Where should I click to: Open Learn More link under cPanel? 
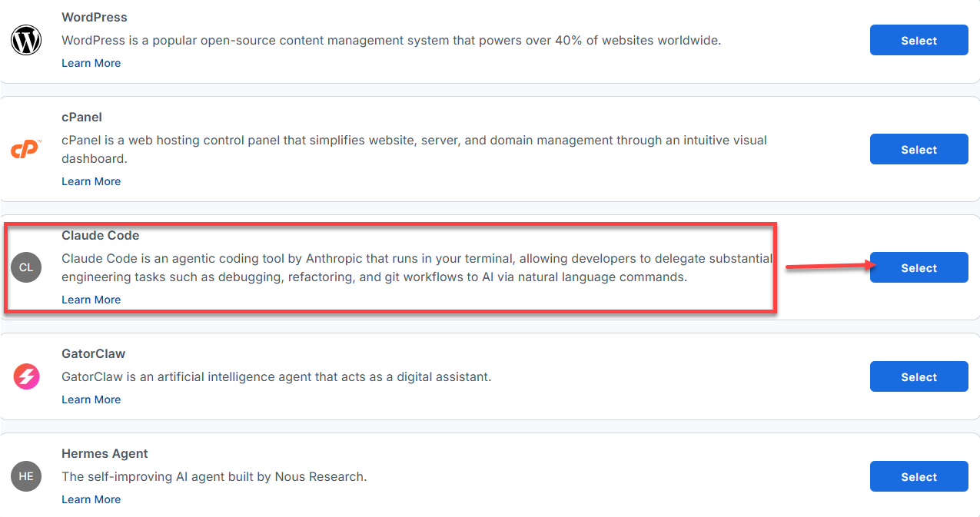tap(91, 181)
